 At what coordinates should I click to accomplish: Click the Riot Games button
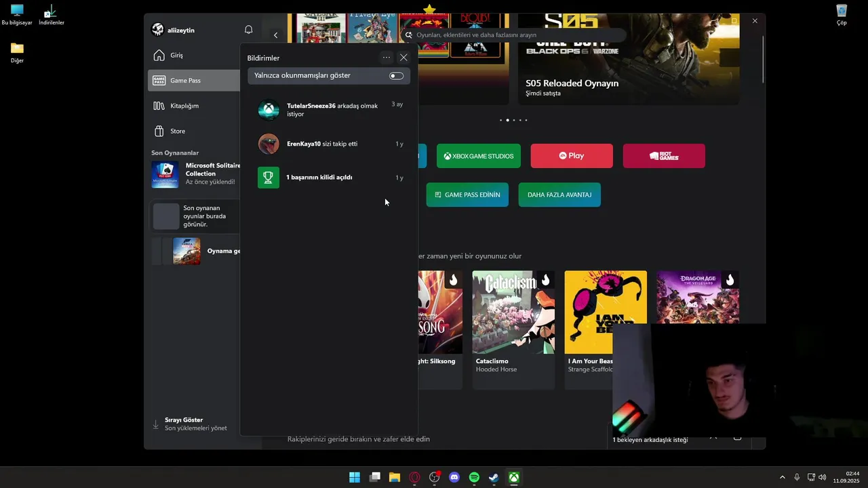tap(664, 156)
